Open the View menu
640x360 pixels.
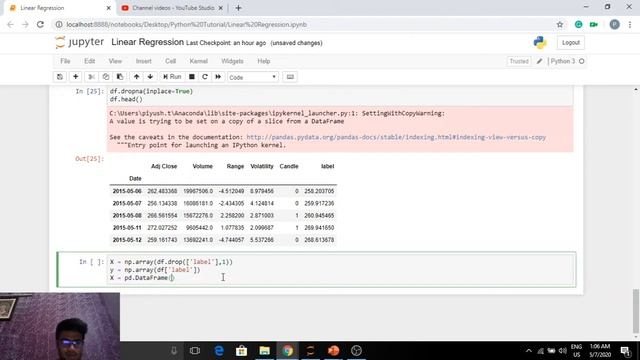click(x=115, y=61)
